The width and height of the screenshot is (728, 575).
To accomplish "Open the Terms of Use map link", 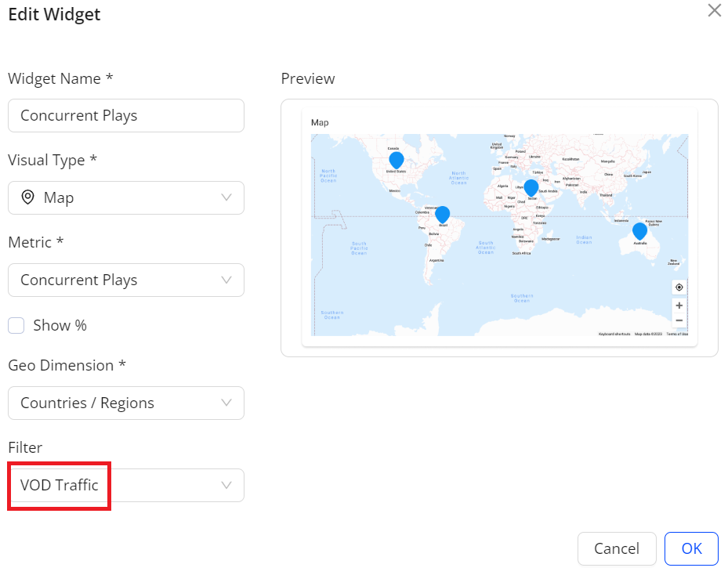I will pyautogui.click(x=677, y=334).
